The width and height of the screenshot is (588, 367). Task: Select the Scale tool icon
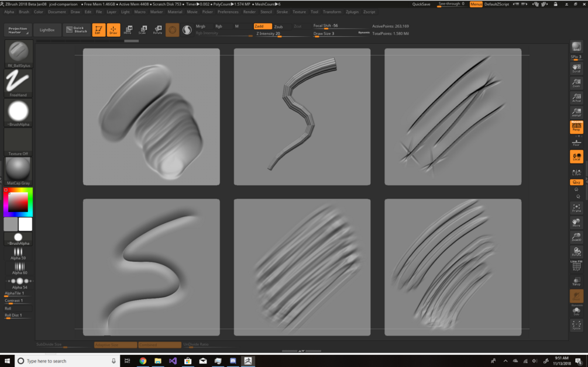143,30
